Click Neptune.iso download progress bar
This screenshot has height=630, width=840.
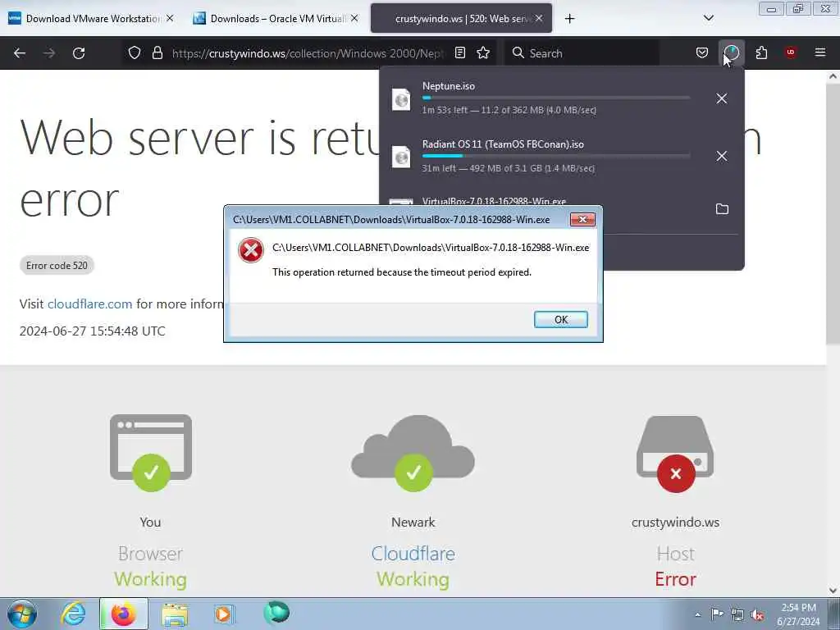point(556,98)
